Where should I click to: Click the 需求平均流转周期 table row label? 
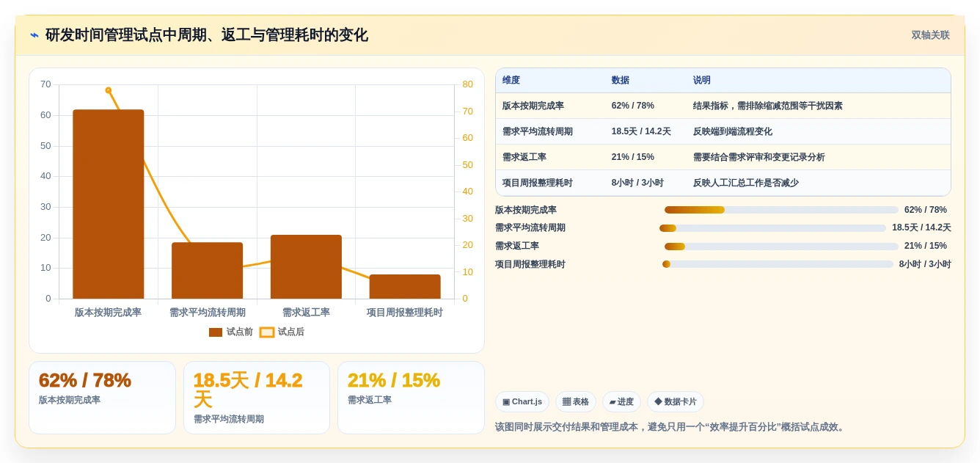(538, 131)
